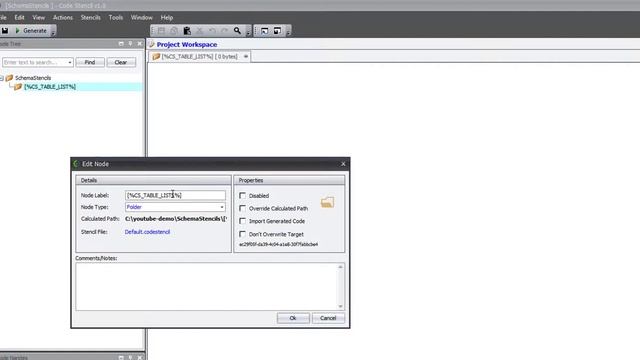Click the node search text box
Image resolution: width=640 pixels, height=360 pixels.
click(35, 62)
